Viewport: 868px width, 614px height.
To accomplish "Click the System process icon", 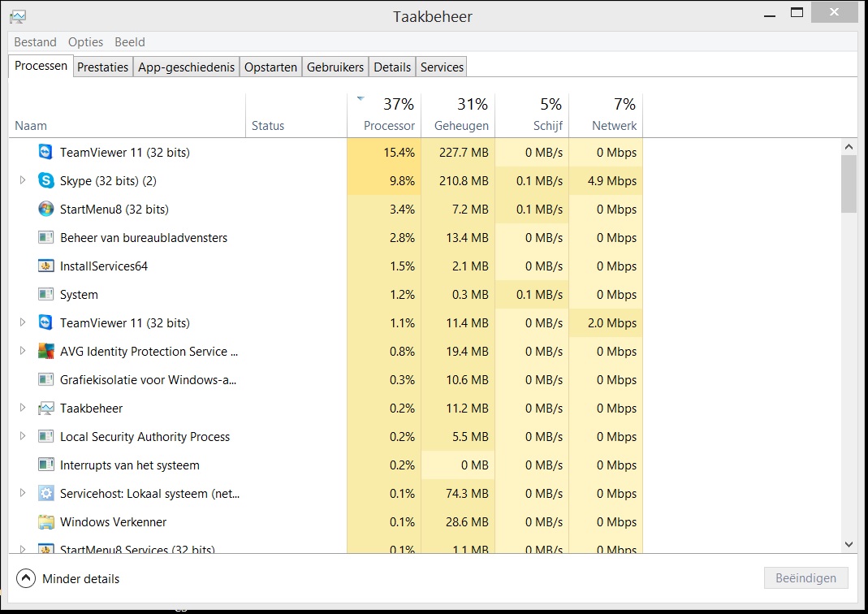I will (x=45, y=295).
